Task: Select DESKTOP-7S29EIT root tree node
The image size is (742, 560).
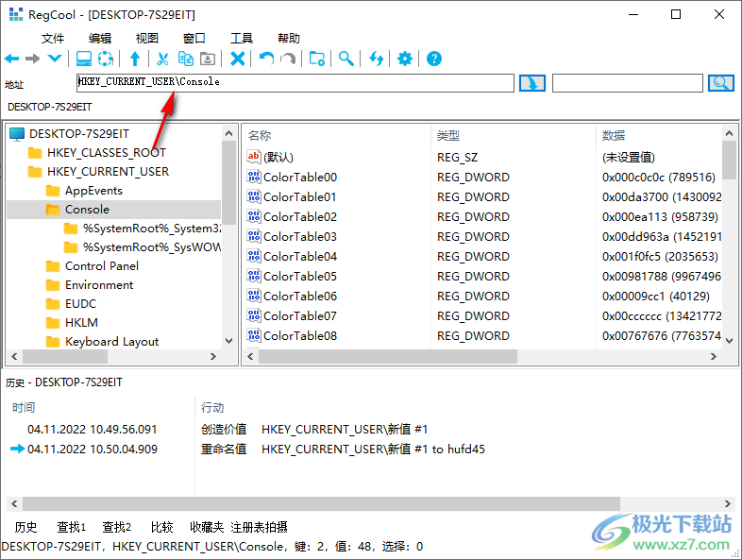Action: (x=79, y=134)
